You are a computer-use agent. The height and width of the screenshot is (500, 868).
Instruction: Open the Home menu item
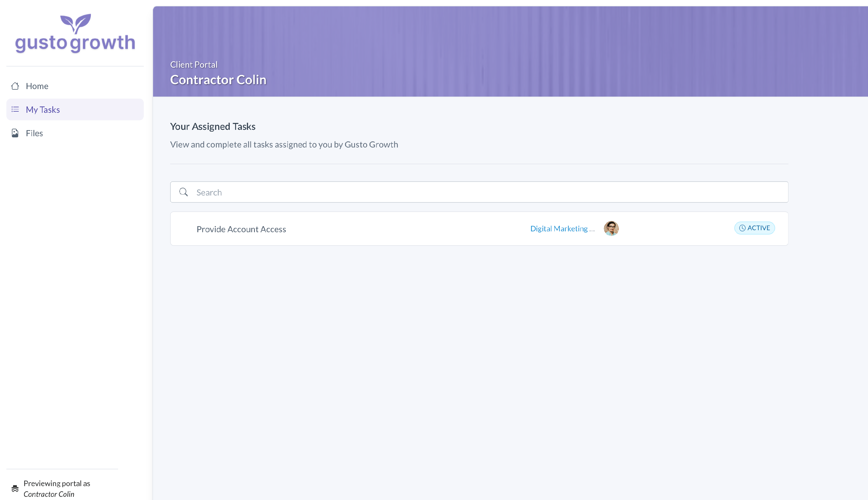[37, 86]
